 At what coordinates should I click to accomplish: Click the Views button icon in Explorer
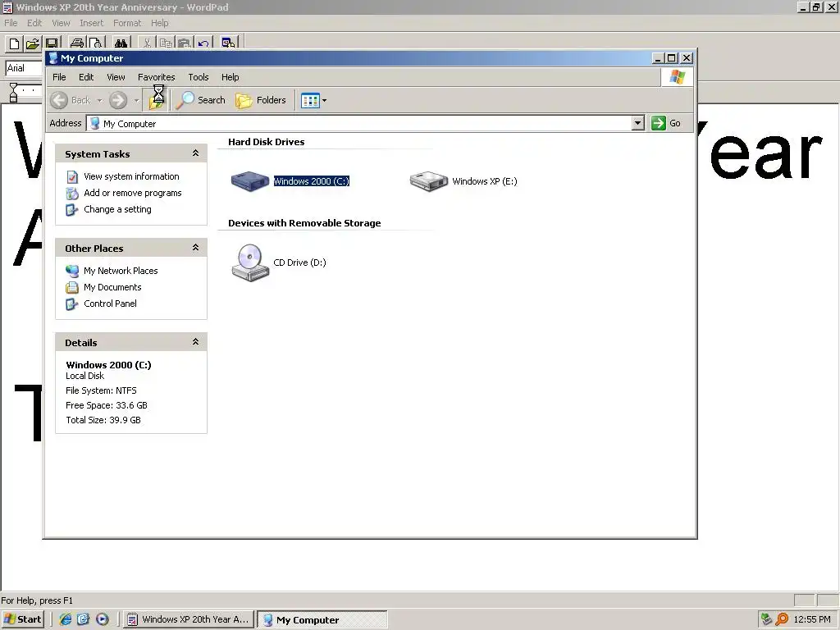click(310, 100)
